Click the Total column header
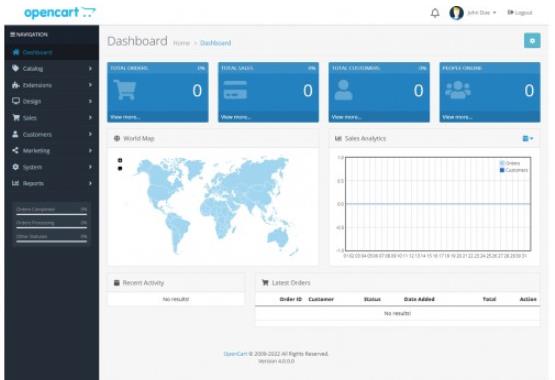The width and height of the screenshot is (555, 380). coord(489,299)
